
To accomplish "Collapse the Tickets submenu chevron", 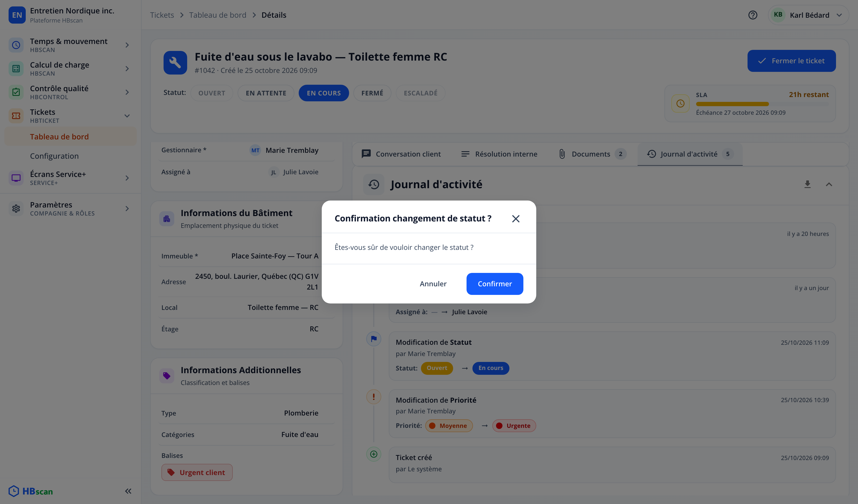I will point(127,116).
